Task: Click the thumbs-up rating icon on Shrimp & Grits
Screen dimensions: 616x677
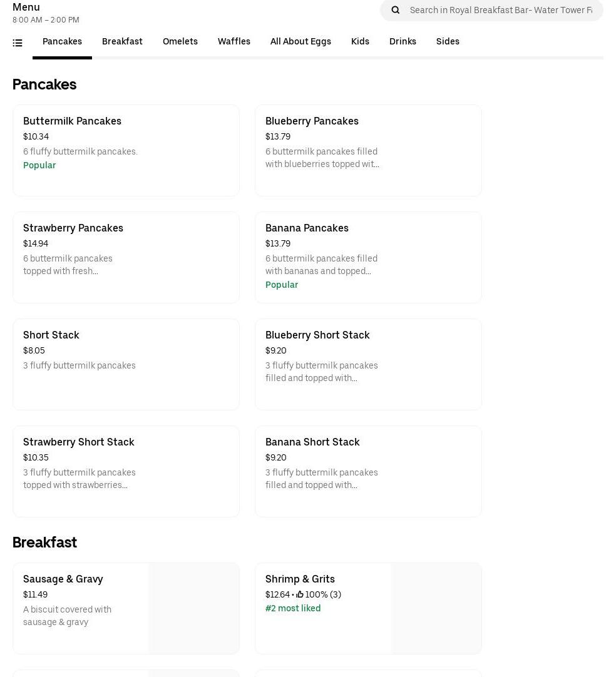Action: click(x=300, y=594)
